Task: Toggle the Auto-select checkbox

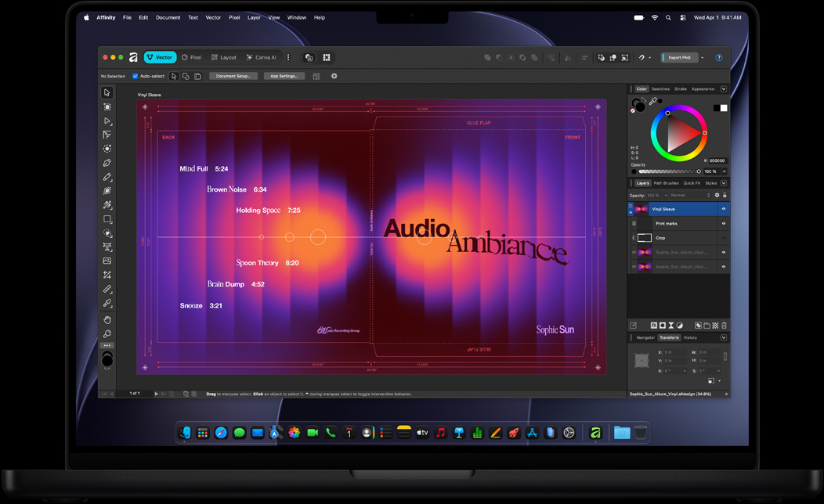Action: point(135,76)
